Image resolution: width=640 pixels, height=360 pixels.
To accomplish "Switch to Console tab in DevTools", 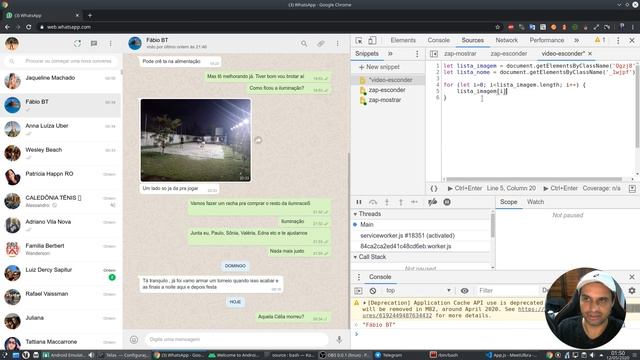I will pos(438,40).
